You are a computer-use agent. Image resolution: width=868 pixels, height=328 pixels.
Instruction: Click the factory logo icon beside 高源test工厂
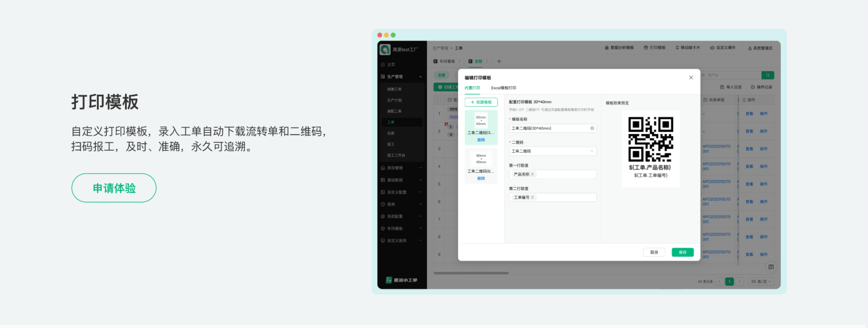[x=385, y=50]
